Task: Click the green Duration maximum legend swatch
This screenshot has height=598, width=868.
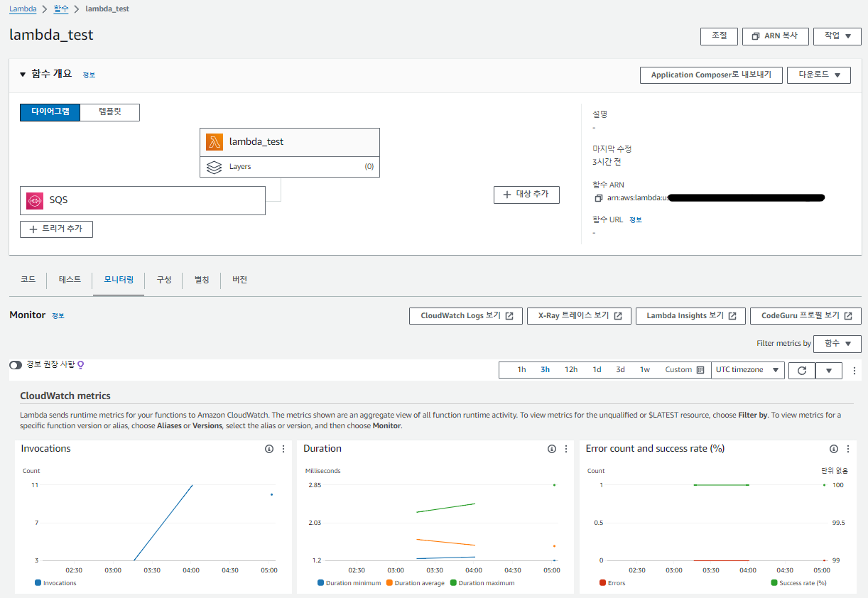Action: coord(454,583)
